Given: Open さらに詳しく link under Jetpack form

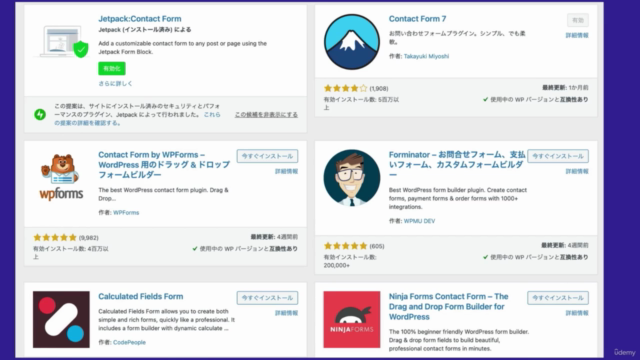Looking at the screenshot, I should (116, 83).
